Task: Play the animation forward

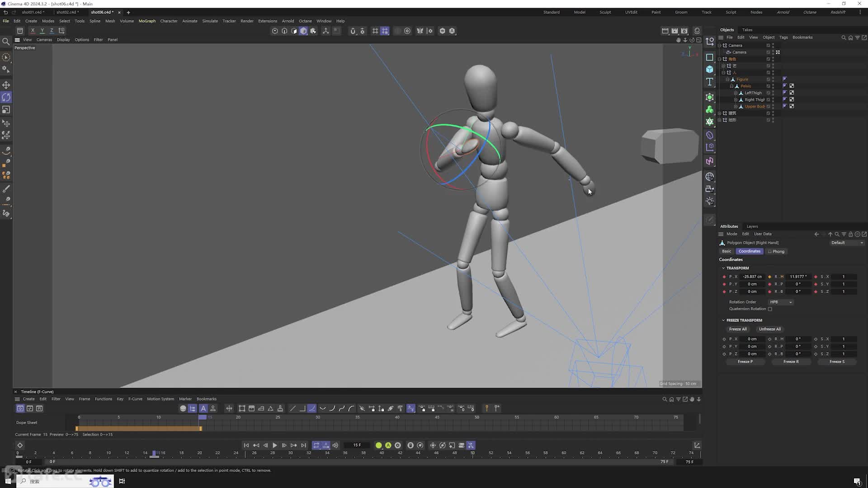Action: click(x=274, y=446)
